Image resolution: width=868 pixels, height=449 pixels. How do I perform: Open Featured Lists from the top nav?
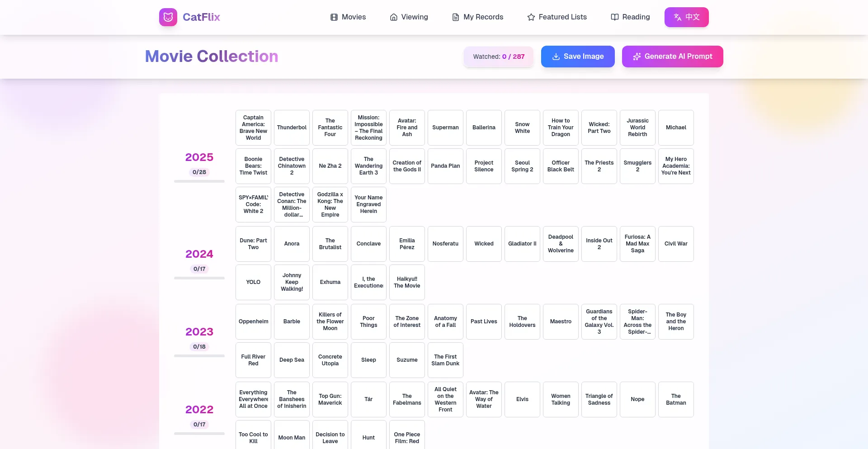(557, 17)
